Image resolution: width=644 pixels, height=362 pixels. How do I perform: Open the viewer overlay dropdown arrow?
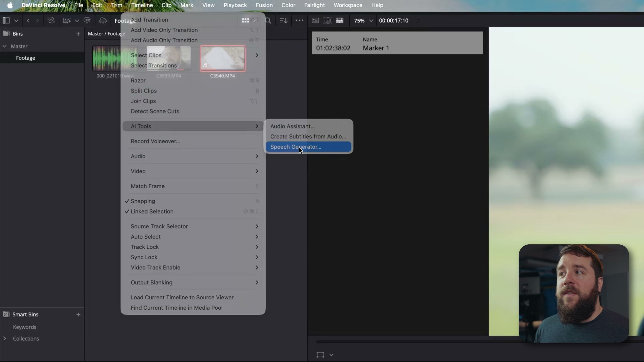pos(331,355)
